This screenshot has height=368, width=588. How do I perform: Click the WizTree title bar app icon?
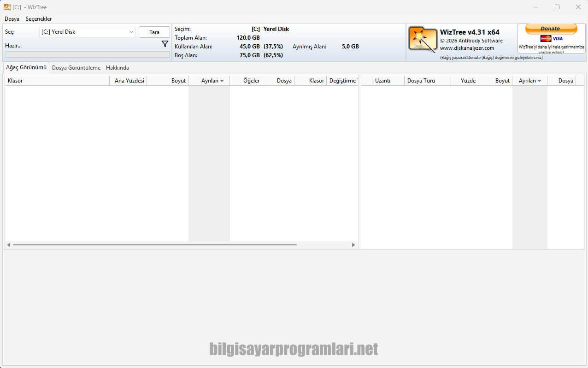7,7
